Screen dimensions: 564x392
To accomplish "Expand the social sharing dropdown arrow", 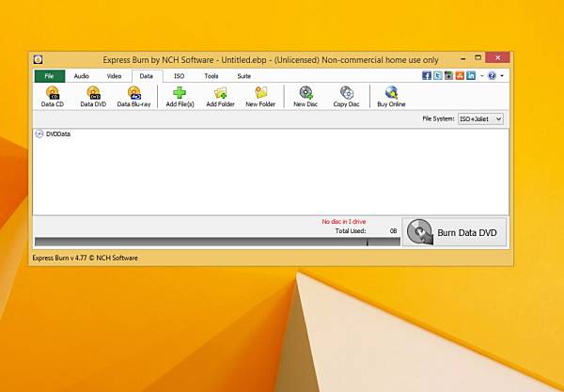I will coord(481,76).
